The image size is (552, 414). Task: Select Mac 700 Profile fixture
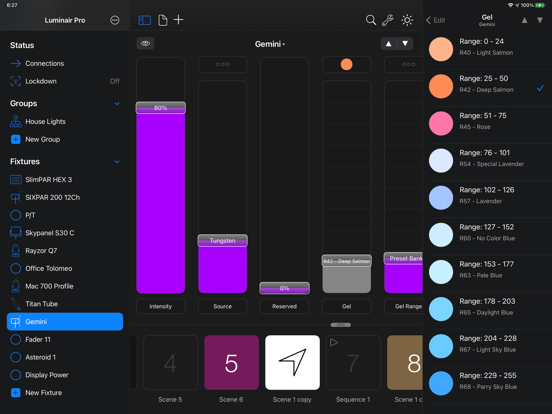point(65,286)
